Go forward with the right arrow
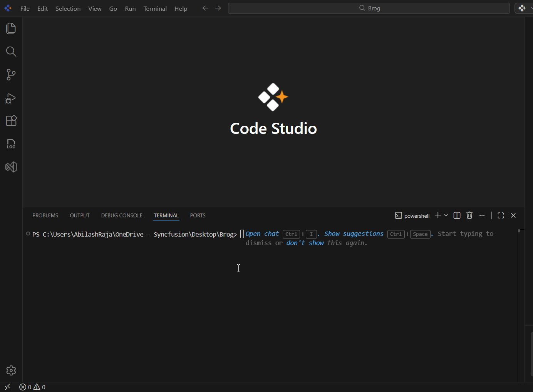This screenshot has width=533, height=392. point(218,8)
